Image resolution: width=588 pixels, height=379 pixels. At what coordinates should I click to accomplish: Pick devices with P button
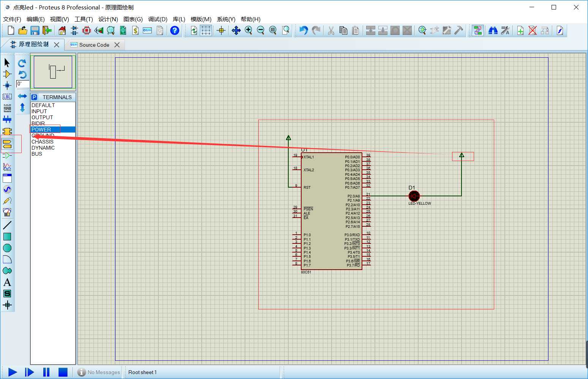[x=34, y=97]
